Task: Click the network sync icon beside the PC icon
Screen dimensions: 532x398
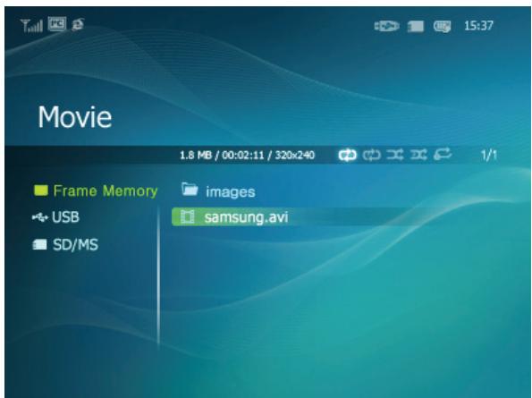Action: pyautogui.click(x=78, y=25)
